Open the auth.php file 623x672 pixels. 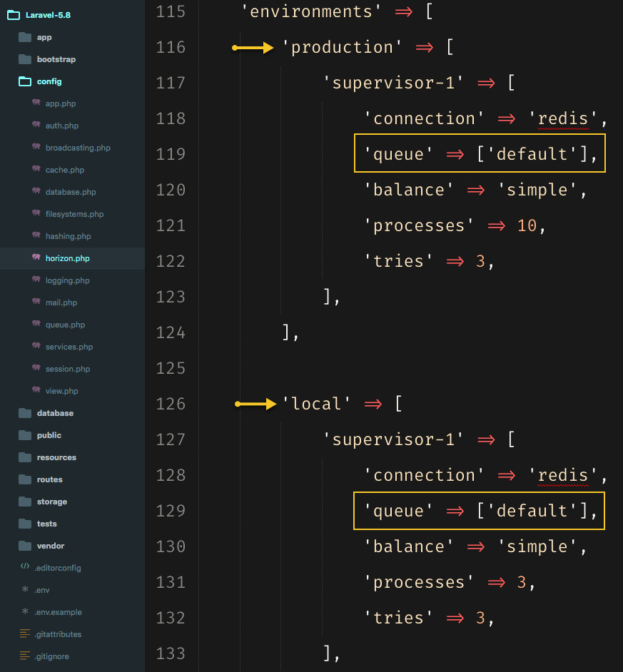click(62, 126)
